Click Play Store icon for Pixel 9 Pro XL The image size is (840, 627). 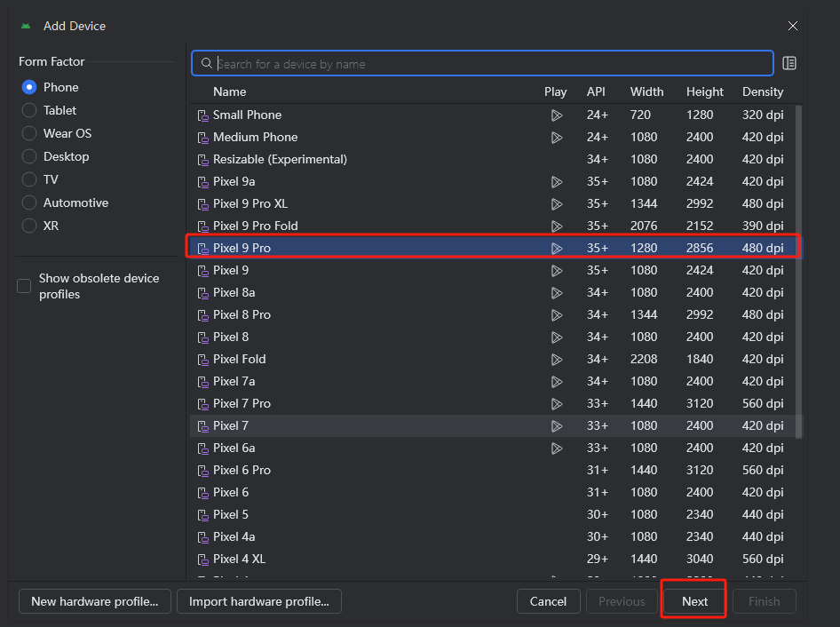coord(557,204)
